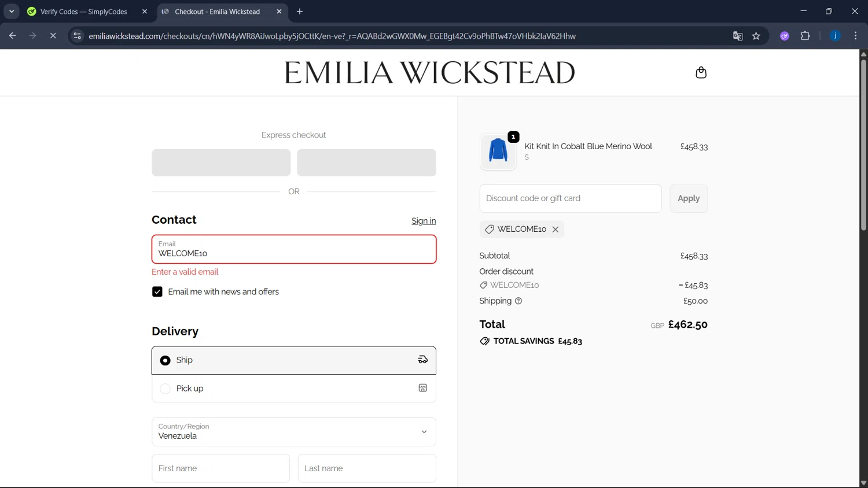Screen dimensions: 868x488
Task: Toggle Email me with news and offers
Action: tap(157, 292)
